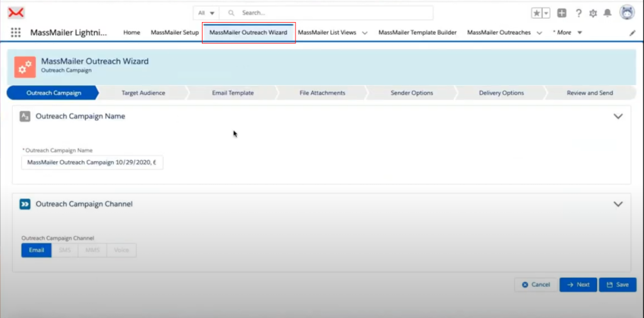Click the Favorites star icon
644x318 pixels.
click(x=537, y=13)
